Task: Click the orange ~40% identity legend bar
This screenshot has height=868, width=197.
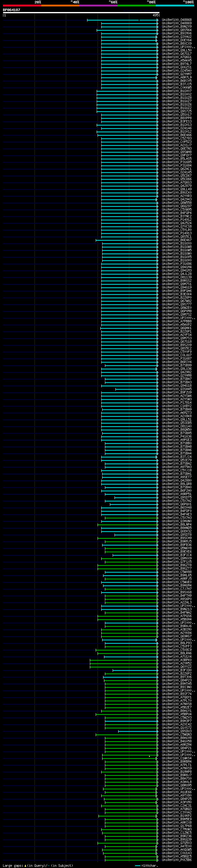Action: 60,6
